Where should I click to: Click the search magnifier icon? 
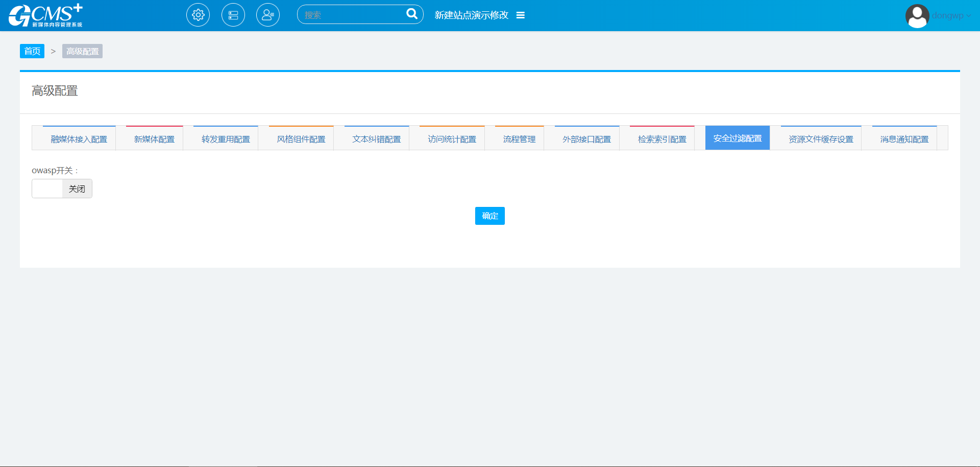pos(411,14)
